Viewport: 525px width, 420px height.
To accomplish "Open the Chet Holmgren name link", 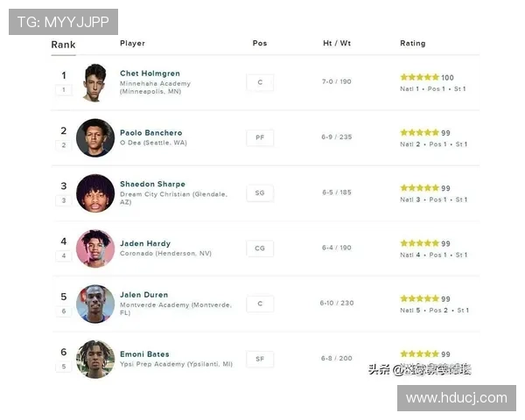I will 149,73.
